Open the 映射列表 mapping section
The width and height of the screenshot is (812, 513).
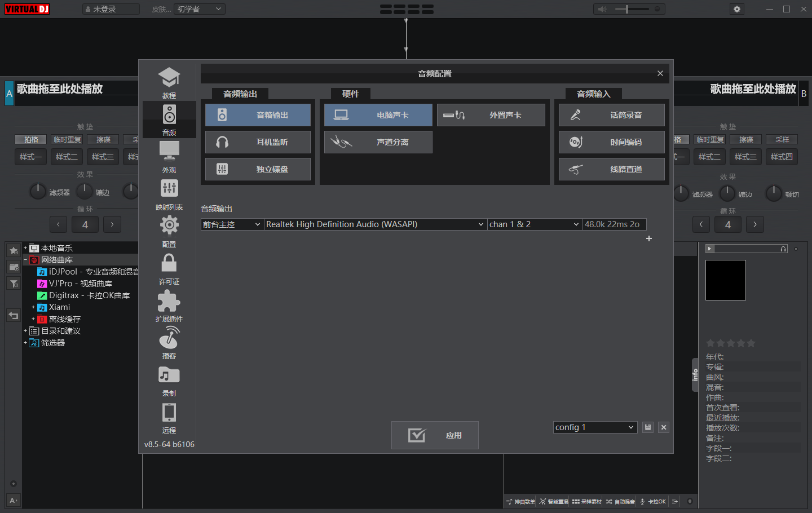(x=169, y=194)
